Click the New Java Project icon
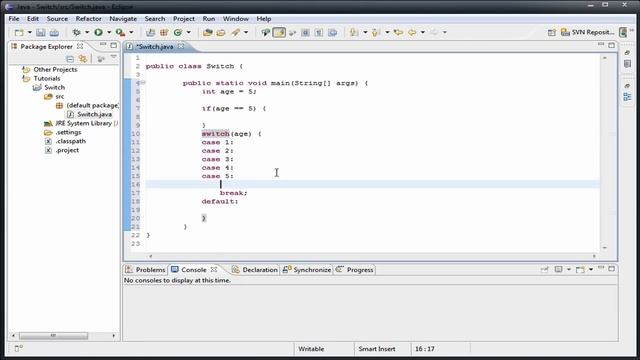Viewport: 640px width, 360px height. 150,32
